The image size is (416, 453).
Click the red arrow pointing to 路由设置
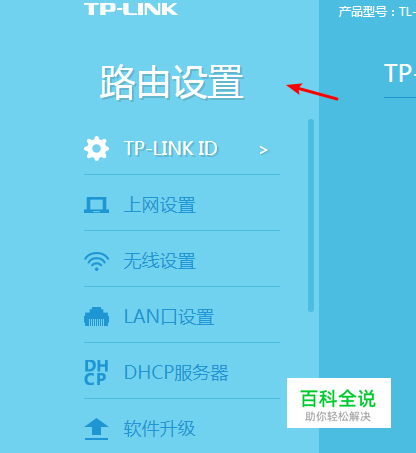[312, 91]
